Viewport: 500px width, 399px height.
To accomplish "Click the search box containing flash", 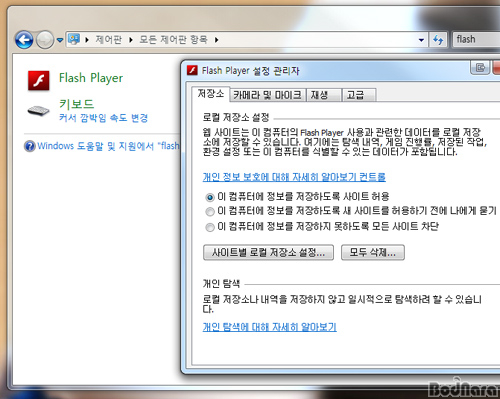I will [476, 40].
